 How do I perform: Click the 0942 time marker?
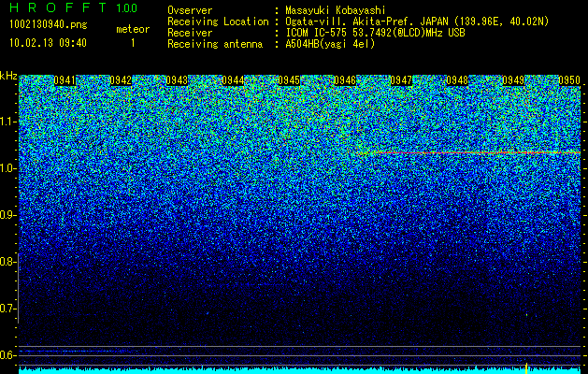tap(121, 80)
